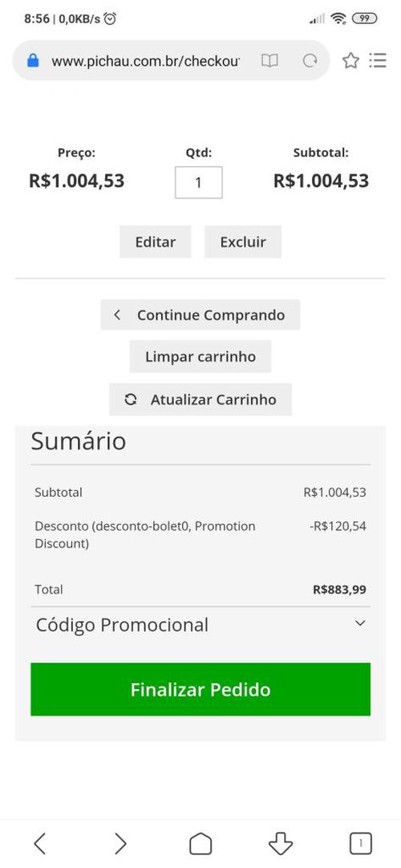This screenshot has height=868, width=401.
Task: Go back with browser back arrow
Action: tap(39, 844)
